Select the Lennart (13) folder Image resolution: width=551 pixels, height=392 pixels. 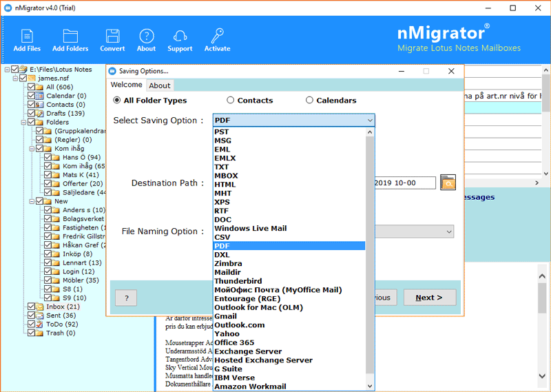(82, 262)
